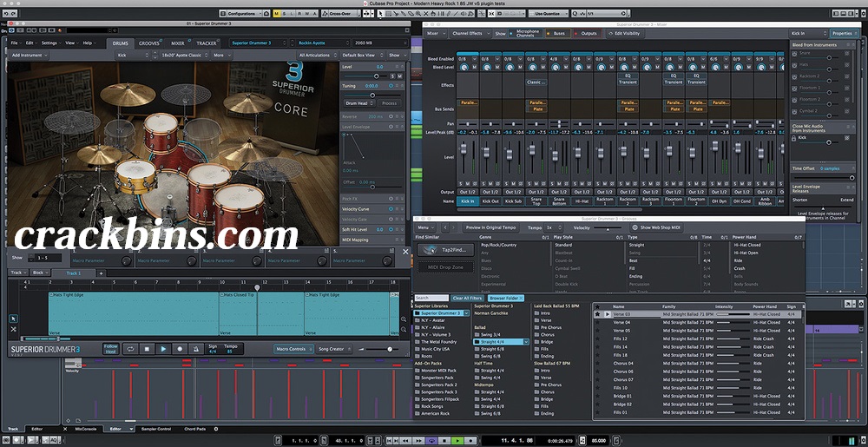This screenshot has height=447, width=868.
Task: Open Channel Effects dropdown in Mixer
Action: (x=470, y=33)
